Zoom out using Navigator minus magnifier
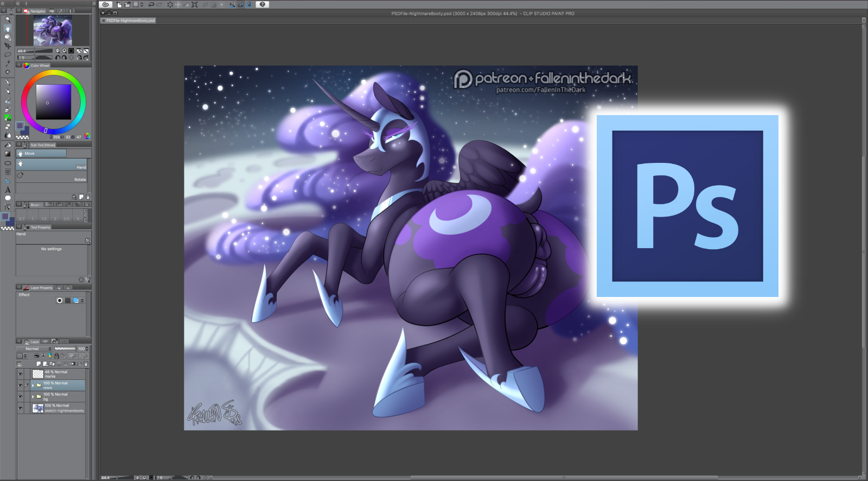The width and height of the screenshot is (868, 481). pos(58,50)
